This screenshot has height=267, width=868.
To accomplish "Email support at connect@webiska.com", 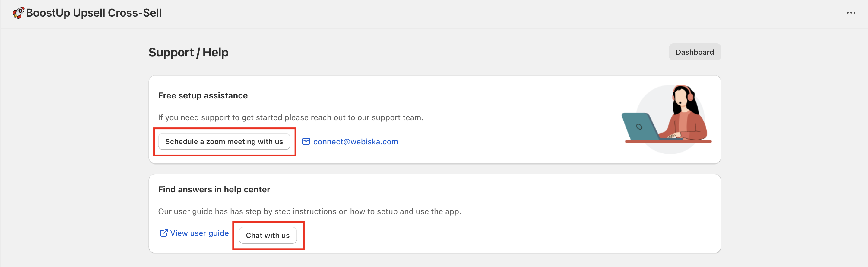I will (356, 142).
